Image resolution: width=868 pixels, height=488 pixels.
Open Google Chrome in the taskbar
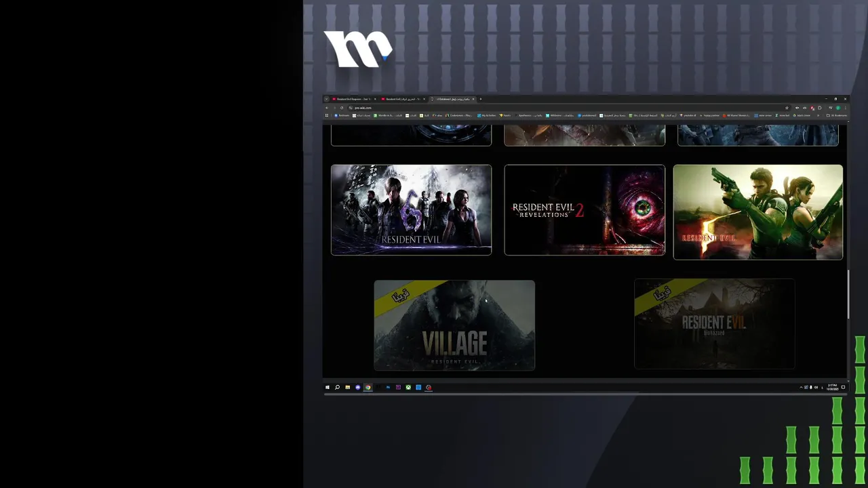(368, 388)
